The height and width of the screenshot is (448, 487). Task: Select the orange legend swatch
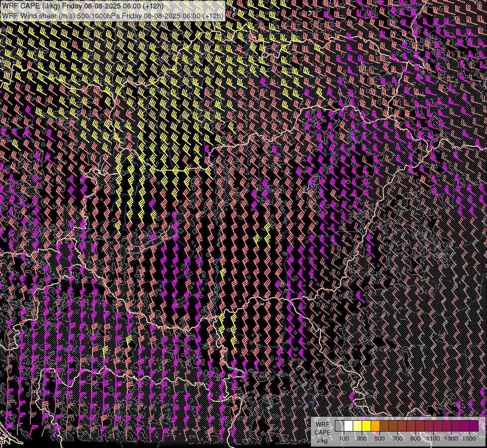375,426
